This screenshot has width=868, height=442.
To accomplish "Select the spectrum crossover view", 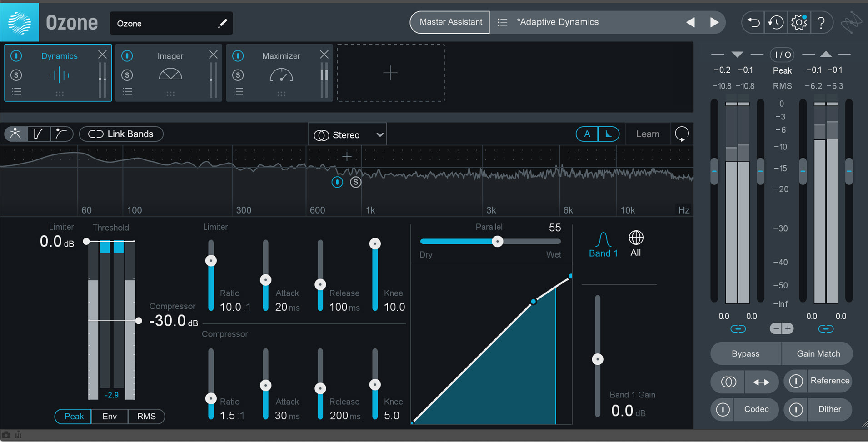I will point(15,134).
